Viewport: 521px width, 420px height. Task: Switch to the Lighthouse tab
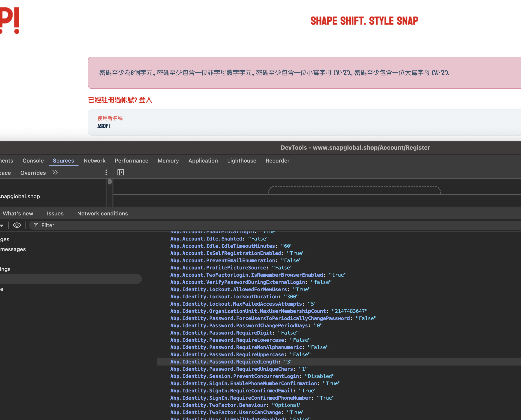click(242, 161)
